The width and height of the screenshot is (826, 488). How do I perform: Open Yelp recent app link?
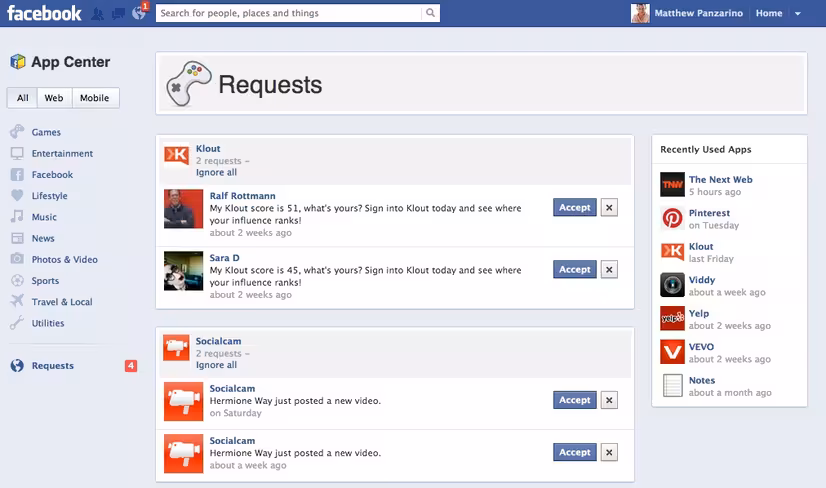[699, 314]
